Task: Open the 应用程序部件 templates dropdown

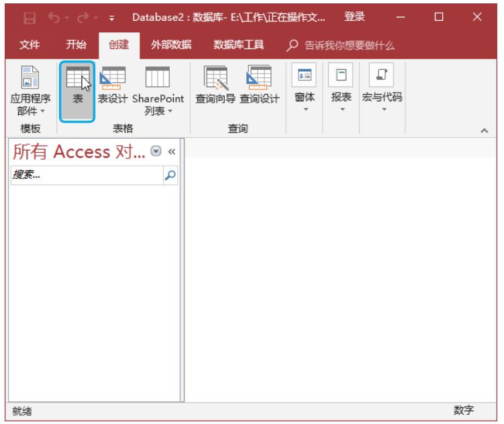Action: coord(30,91)
